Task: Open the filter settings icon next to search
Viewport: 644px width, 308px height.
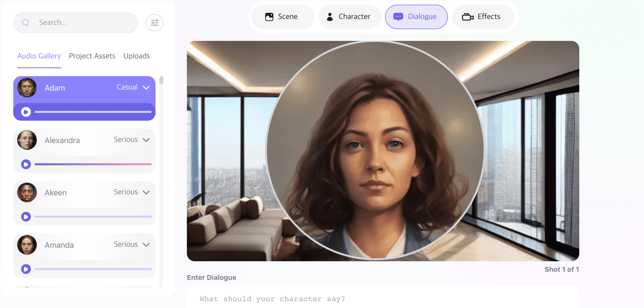Action: pos(154,23)
